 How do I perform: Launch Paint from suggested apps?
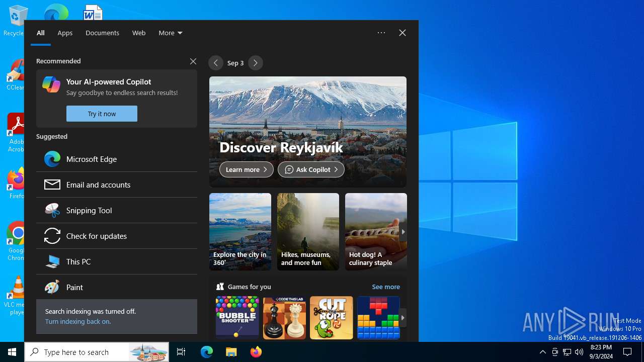click(x=117, y=287)
